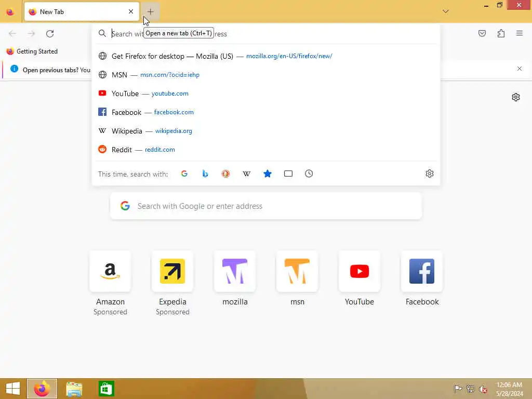The width and height of the screenshot is (532, 399).
Task: Select the MSN suggestion row
Action: pos(266,75)
